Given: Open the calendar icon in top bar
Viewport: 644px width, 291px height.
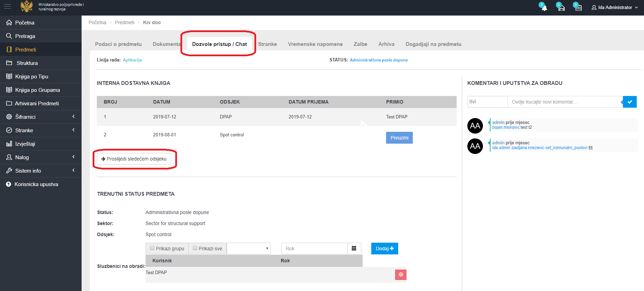Looking at the screenshot, I should [x=578, y=8].
